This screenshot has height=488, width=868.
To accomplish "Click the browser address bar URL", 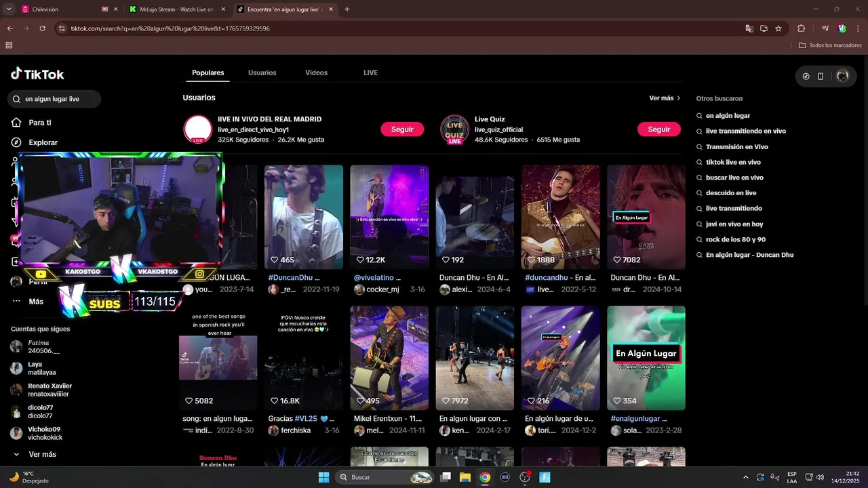I will (170, 28).
